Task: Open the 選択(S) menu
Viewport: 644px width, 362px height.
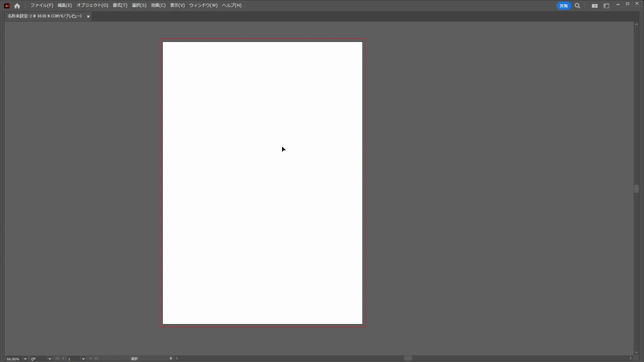Action: point(139,5)
